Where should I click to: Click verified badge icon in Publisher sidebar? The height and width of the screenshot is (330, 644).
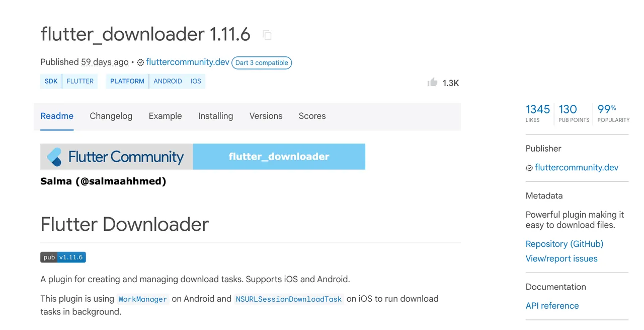click(529, 168)
